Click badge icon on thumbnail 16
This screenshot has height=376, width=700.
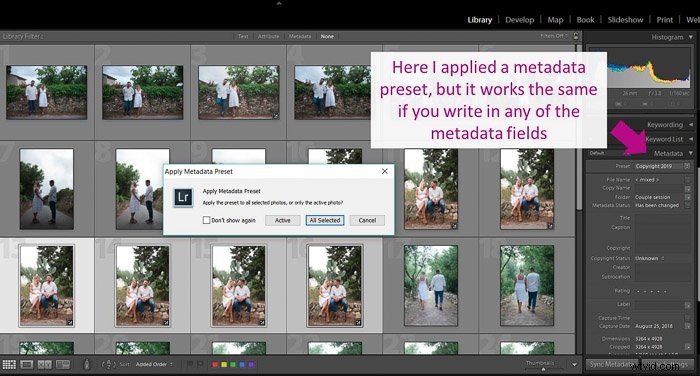click(358, 322)
